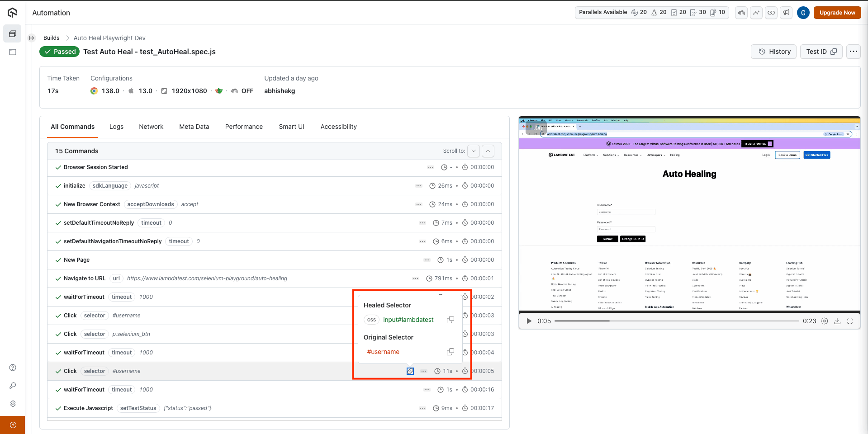Copy the healed selector input#lambdatest
The height and width of the screenshot is (434, 868).
pyautogui.click(x=450, y=320)
